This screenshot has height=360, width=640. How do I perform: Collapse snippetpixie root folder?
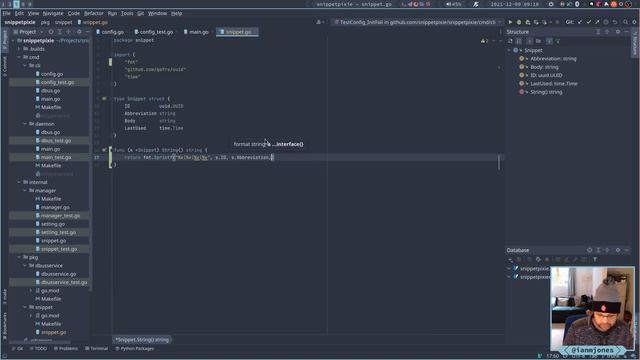tap(13, 41)
